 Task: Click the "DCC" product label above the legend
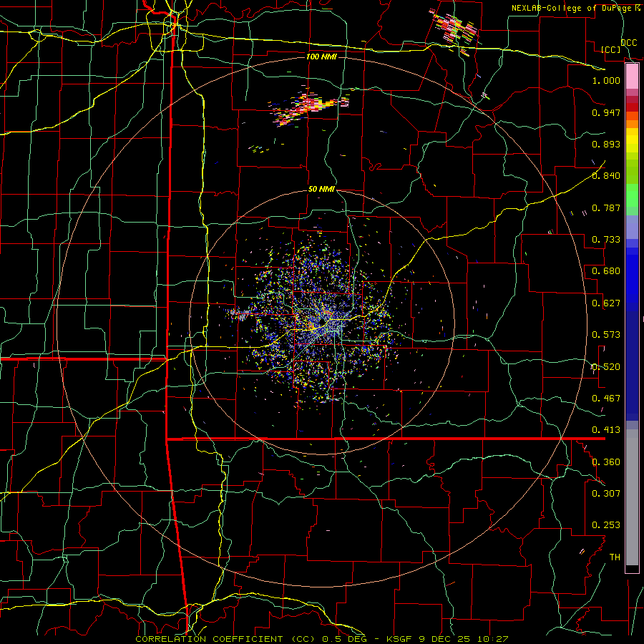click(x=629, y=43)
